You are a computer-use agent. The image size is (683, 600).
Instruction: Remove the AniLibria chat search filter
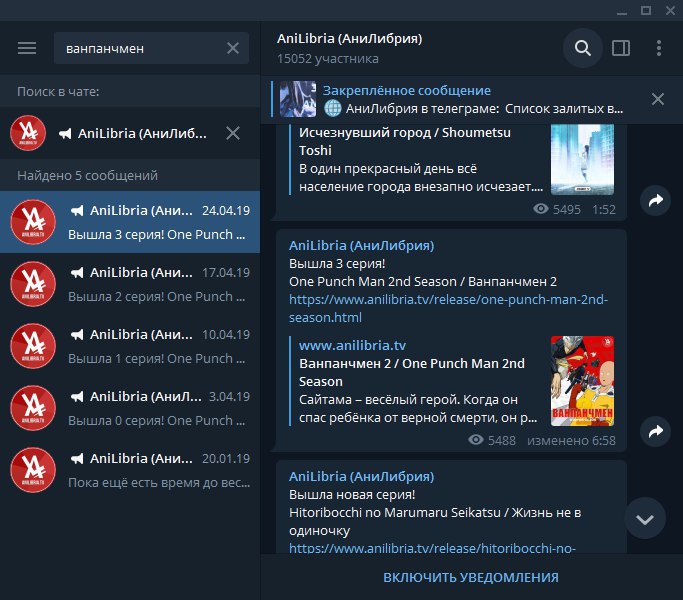[x=233, y=133]
